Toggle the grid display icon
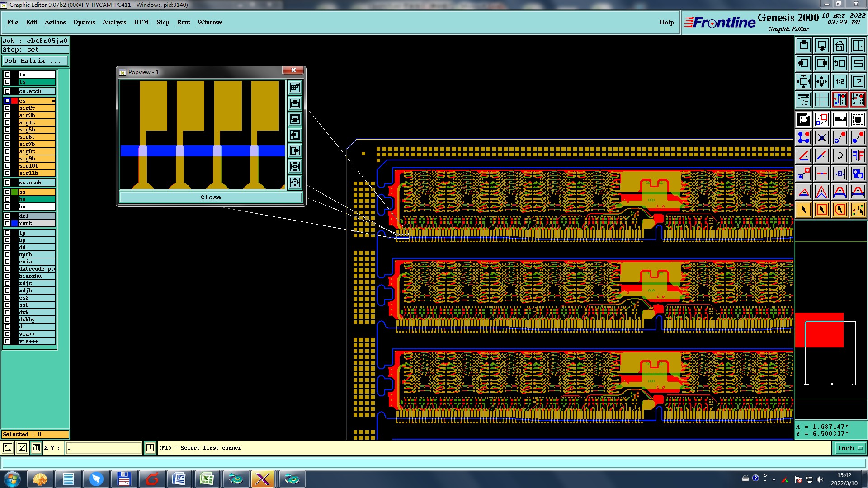 [821, 99]
